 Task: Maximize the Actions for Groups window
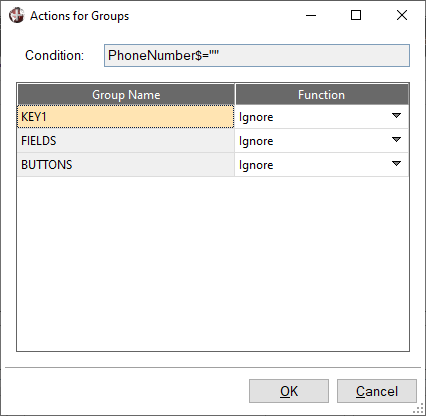(356, 15)
